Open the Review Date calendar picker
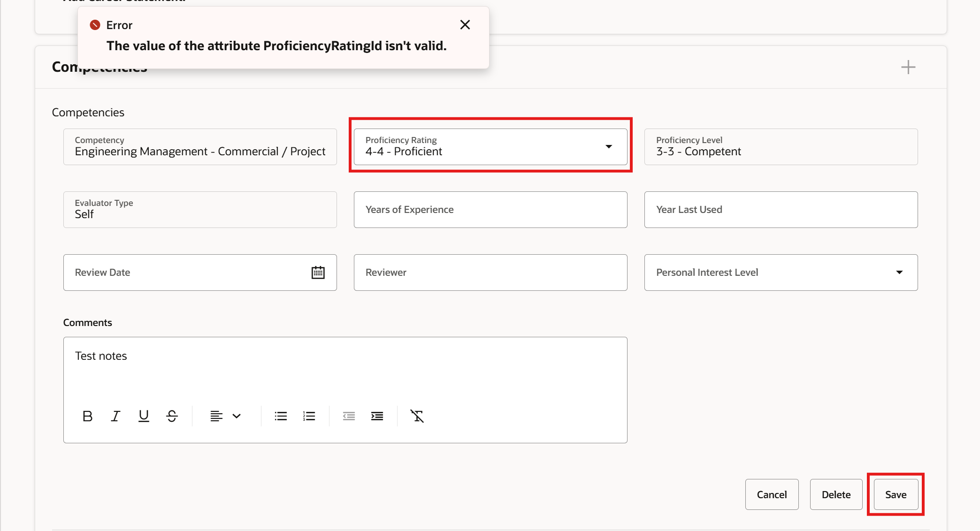Viewport: 980px width, 531px height. pyautogui.click(x=318, y=273)
